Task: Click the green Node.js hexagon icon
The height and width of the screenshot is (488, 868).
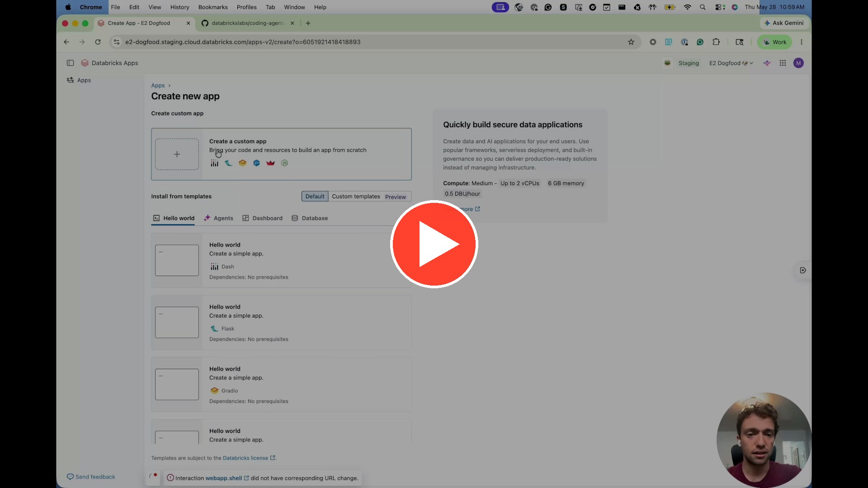Action: (284, 163)
